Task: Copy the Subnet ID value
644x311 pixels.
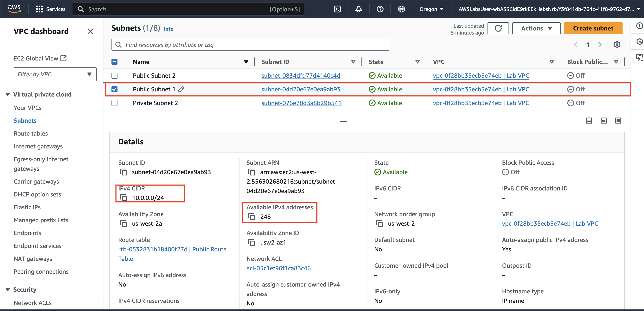Action: point(123,172)
